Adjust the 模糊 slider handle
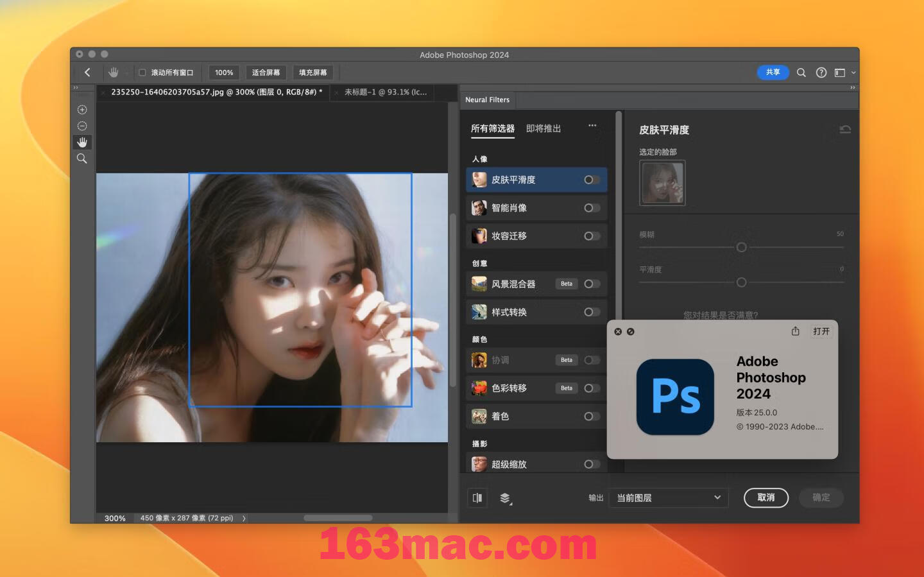Viewport: 924px width, 577px height. click(741, 247)
